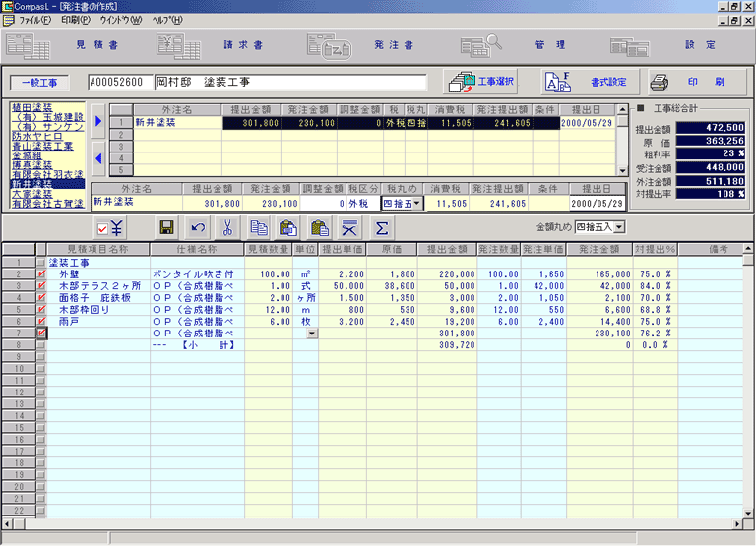Select 大家塗装 in subcontractor list
This screenshot has width=756, height=546.
(31, 194)
